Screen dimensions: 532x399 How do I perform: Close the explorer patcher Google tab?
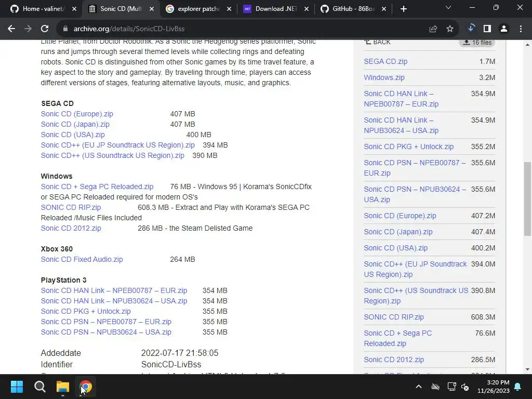pos(229,9)
